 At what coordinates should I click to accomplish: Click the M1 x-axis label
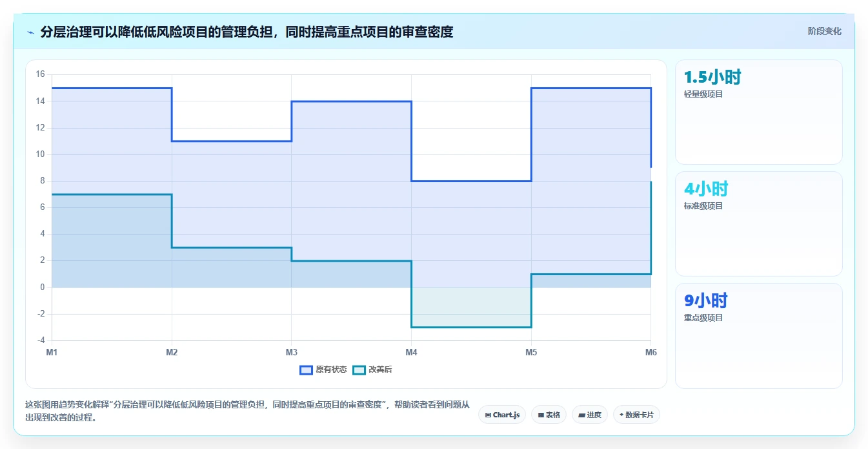pos(52,352)
